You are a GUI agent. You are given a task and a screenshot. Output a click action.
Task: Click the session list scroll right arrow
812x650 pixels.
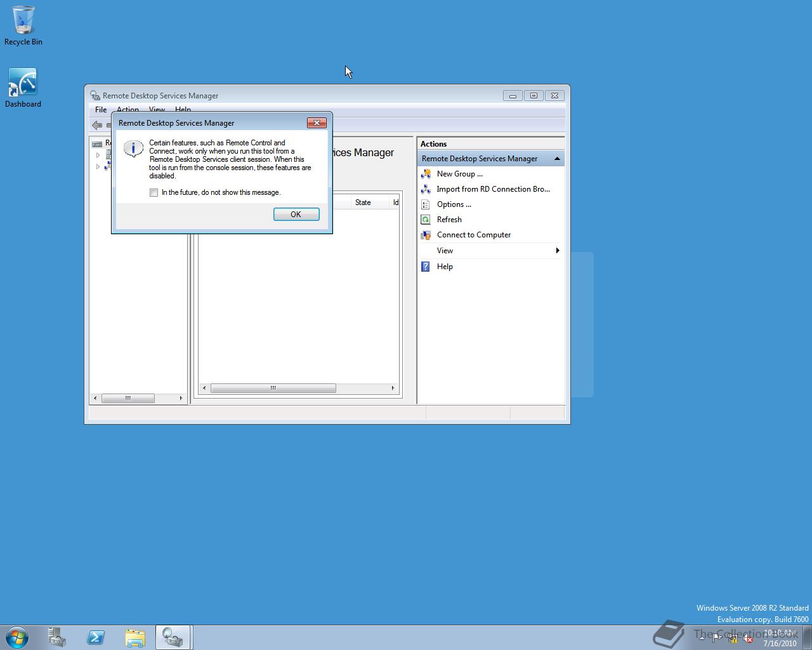click(393, 388)
